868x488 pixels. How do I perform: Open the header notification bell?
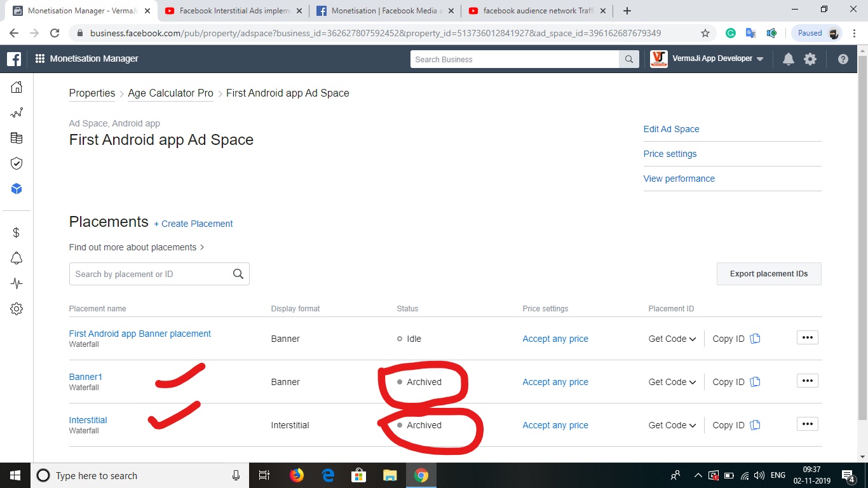789,59
